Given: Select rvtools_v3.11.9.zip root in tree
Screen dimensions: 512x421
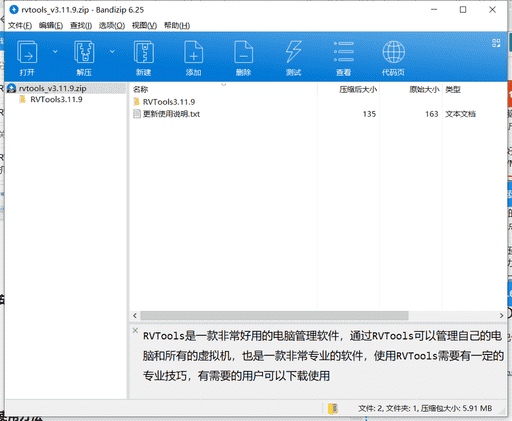Looking at the screenshot, I should coord(53,88).
